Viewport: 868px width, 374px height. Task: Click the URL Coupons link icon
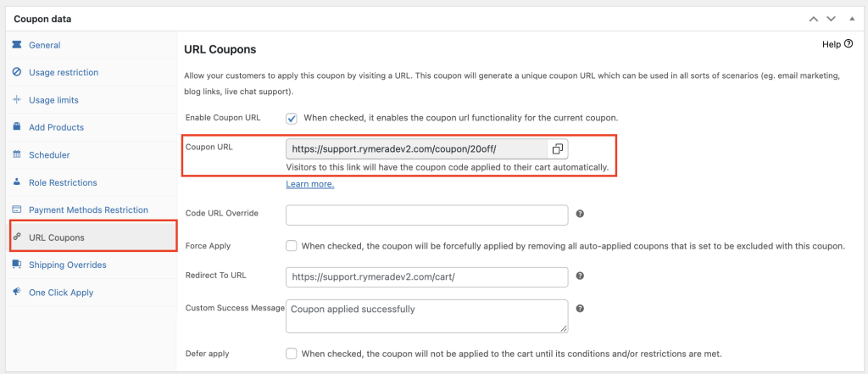[x=17, y=237]
